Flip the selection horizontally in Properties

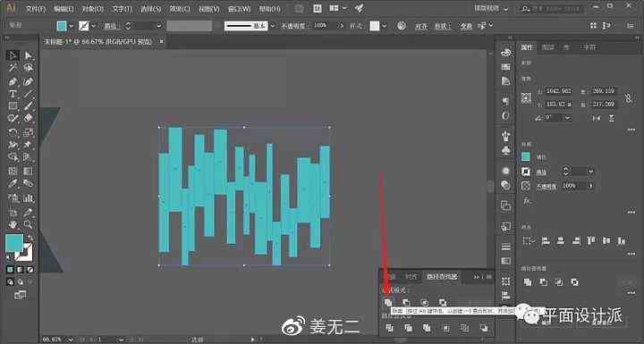point(597,118)
